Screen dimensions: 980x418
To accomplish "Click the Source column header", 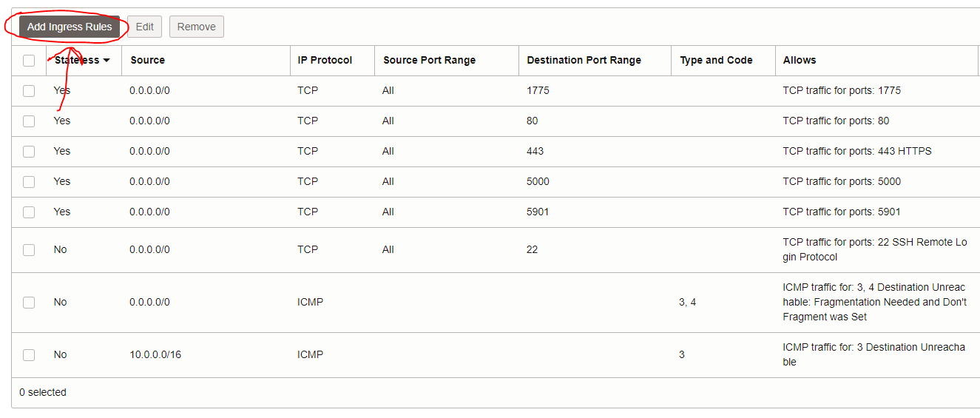I will [x=147, y=60].
